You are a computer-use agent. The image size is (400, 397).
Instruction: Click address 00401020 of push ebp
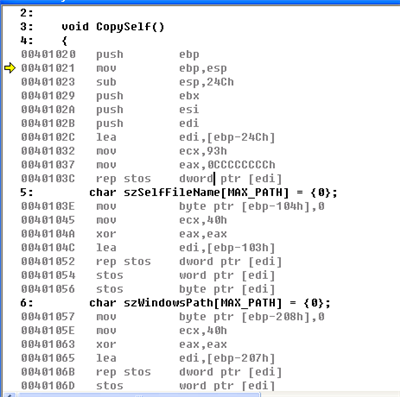pos(48,54)
